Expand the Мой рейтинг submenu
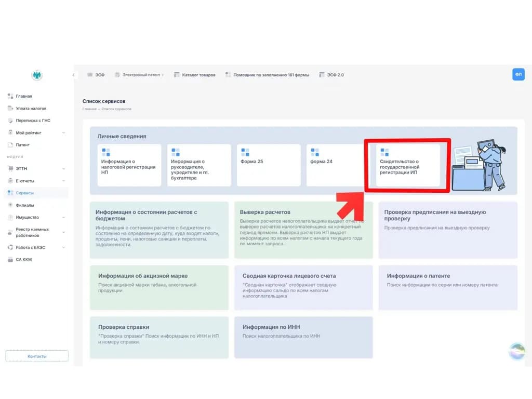The image size is (532, 399). (64, 132)
